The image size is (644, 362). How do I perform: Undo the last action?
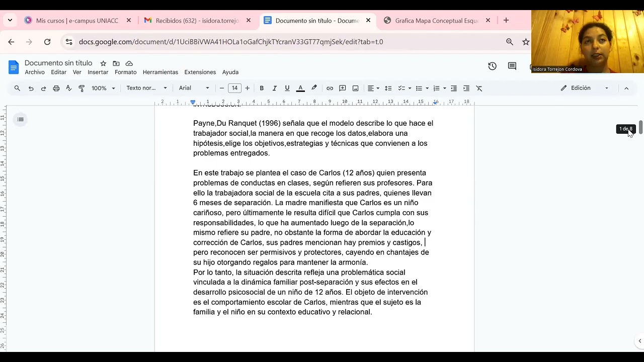pos(31,88)
